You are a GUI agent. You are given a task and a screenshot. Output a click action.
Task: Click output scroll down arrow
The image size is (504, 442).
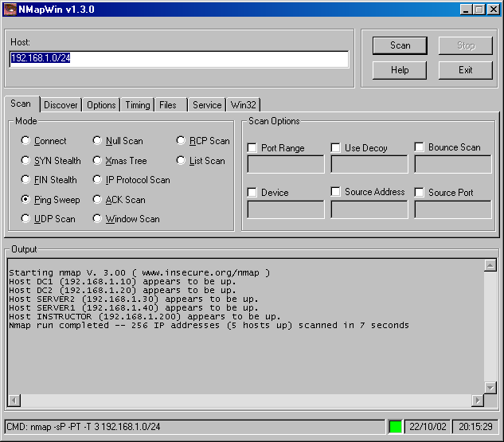click(x=490, y=388)
